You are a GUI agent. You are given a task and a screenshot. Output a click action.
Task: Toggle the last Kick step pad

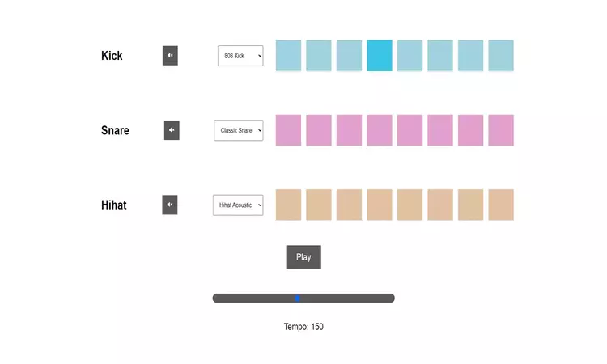tap(501, 56)
